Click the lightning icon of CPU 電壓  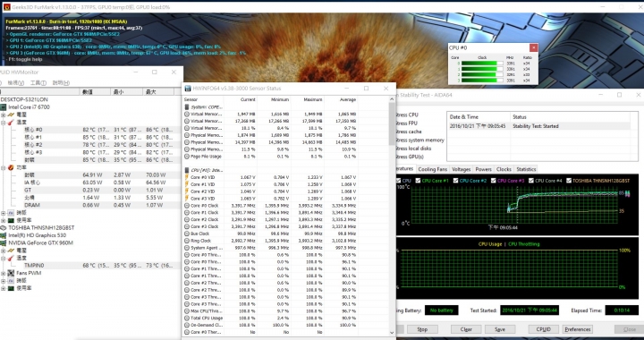coord(11,115)
